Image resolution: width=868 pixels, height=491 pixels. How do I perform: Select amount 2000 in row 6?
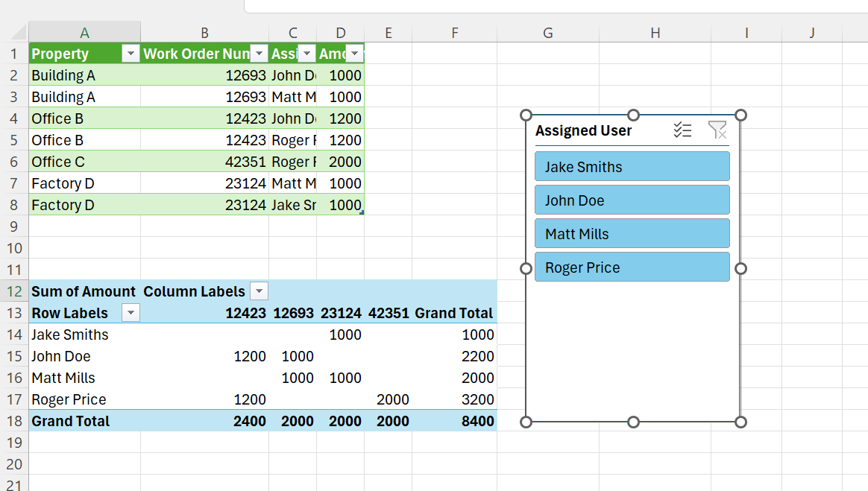coord(341,162)
